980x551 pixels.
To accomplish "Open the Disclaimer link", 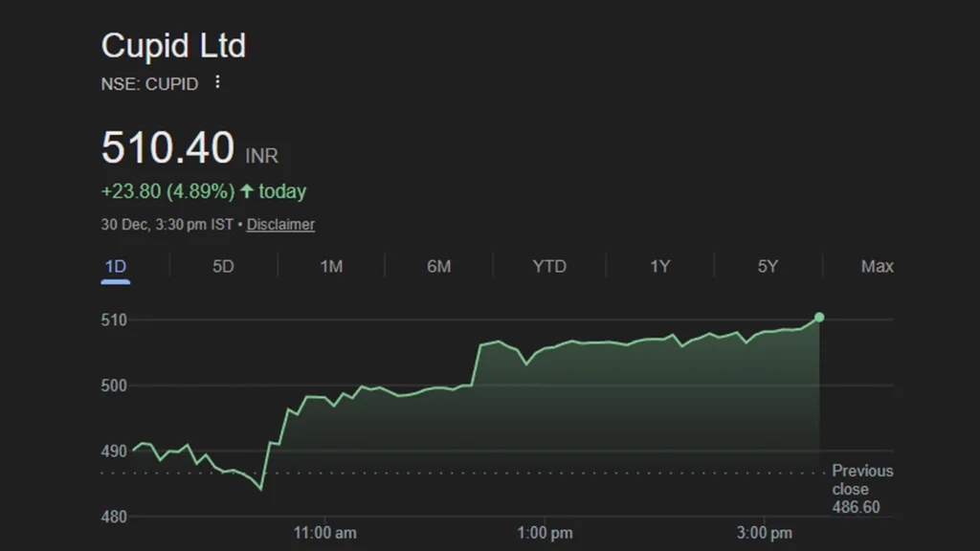I will (x=280, y=224).
